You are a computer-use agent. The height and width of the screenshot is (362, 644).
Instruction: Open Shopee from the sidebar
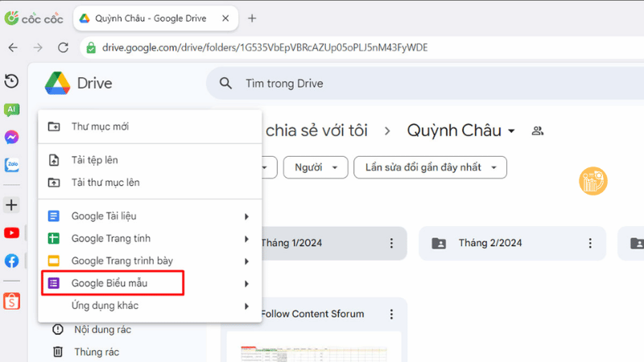(x=11, y=301)
